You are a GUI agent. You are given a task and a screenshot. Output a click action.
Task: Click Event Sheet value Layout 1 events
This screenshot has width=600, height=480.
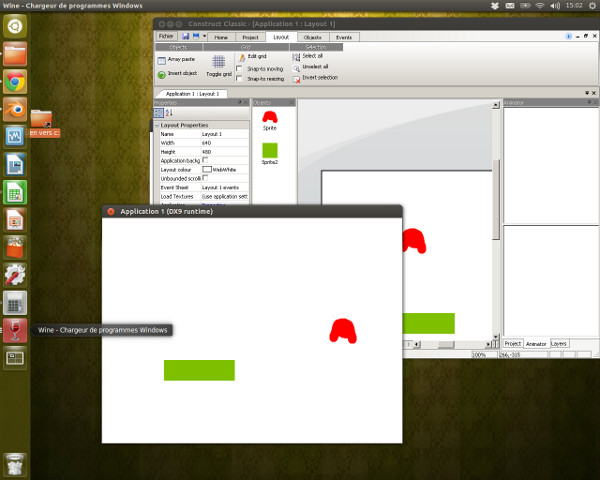pos(225,187)
